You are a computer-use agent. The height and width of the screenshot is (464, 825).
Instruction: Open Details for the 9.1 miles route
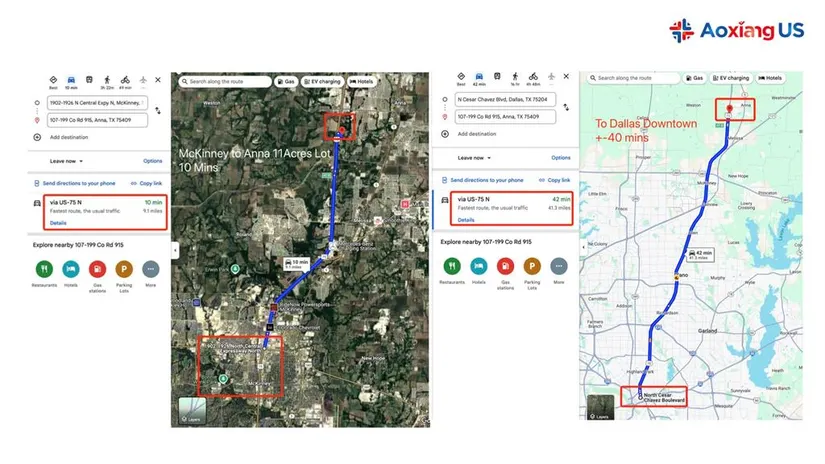[x=58, y=223]
